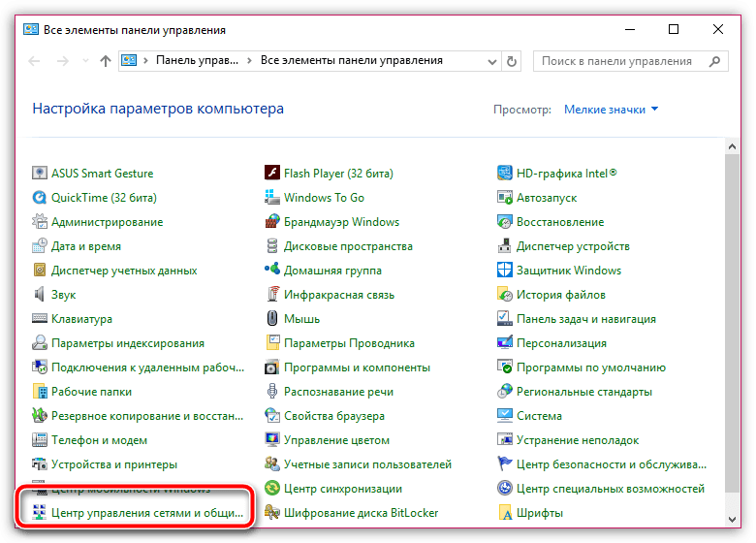Open Управление цветом link
Screen dimensions: 756x543
point(336,440)
